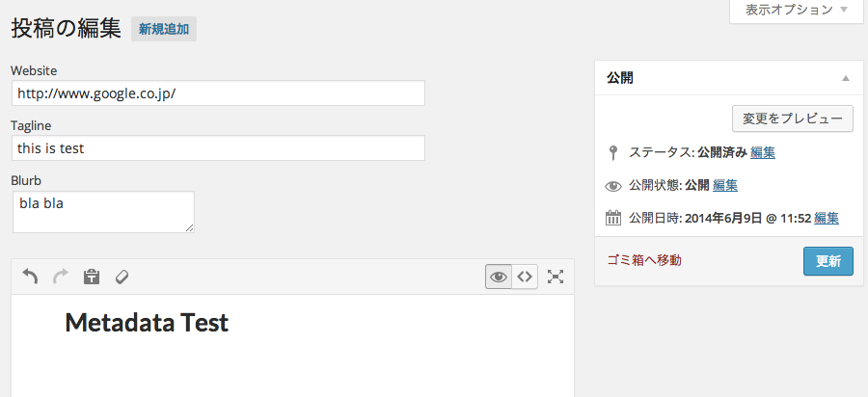
Task: Click the undo arrow in editor toolbar
Action: click(x=30, y=277)
